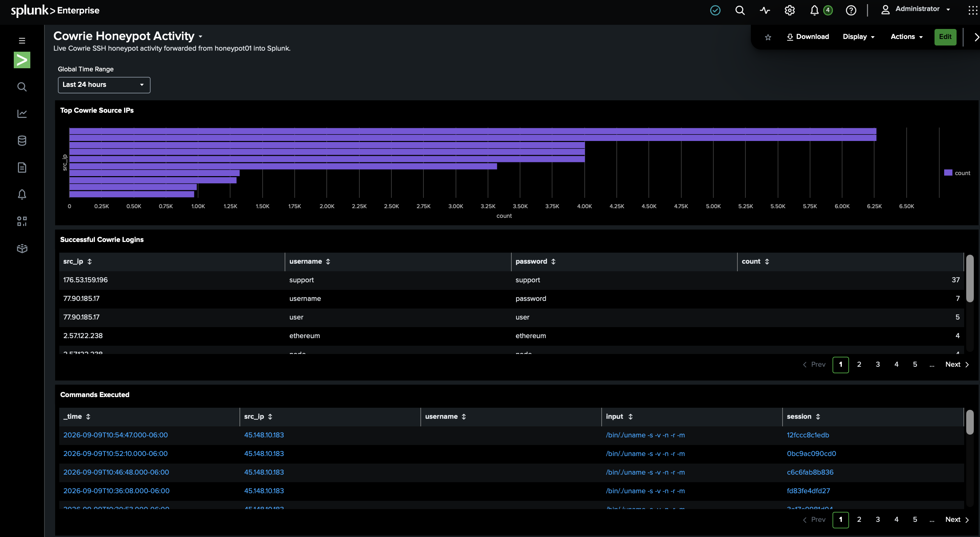Open timestamp 2026-09-09T10:52:10.000-06:00 link

coord(115,454)
